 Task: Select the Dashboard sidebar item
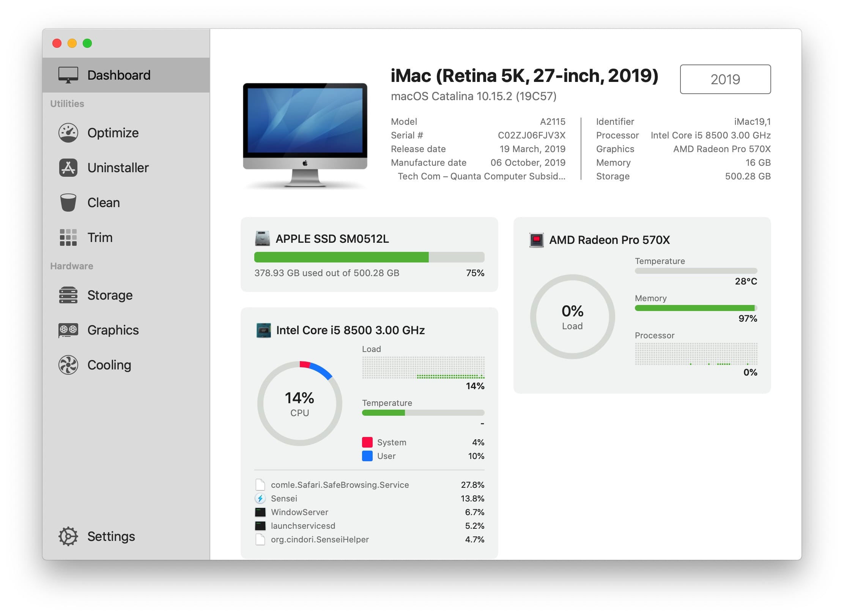(x=126, y=75)
